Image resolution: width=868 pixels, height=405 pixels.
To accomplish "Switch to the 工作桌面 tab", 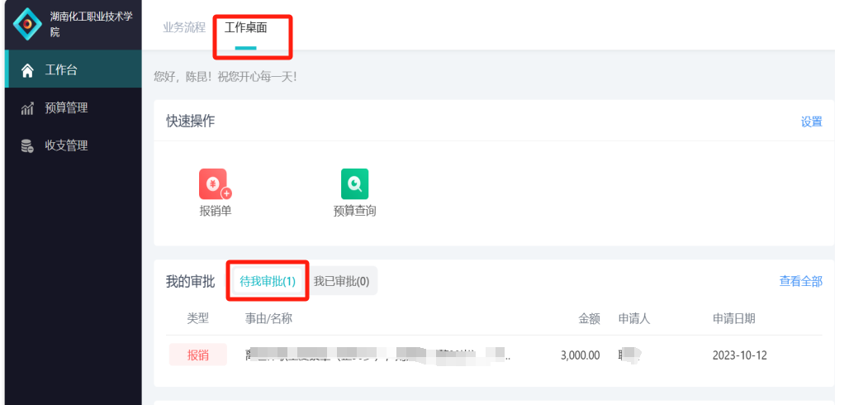I will tap(246, 28).
